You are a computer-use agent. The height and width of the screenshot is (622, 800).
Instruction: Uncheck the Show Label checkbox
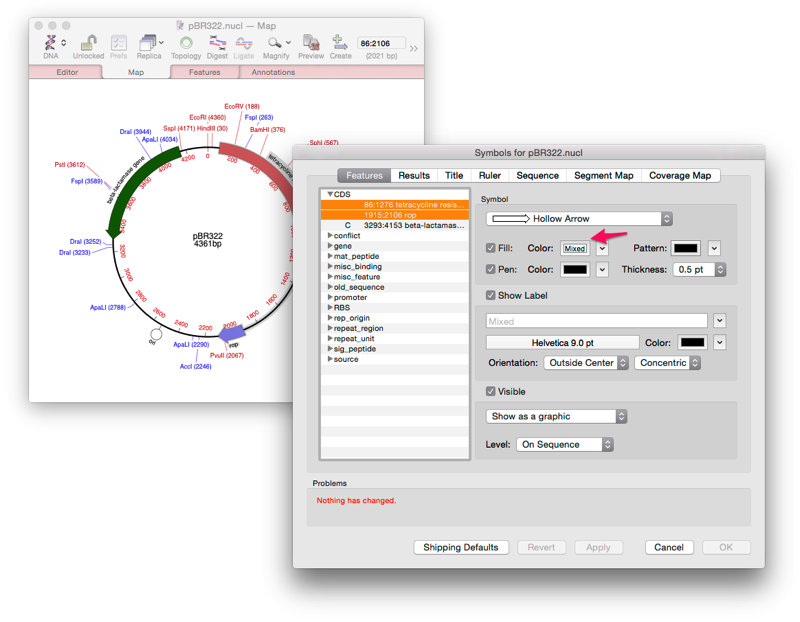491,296
